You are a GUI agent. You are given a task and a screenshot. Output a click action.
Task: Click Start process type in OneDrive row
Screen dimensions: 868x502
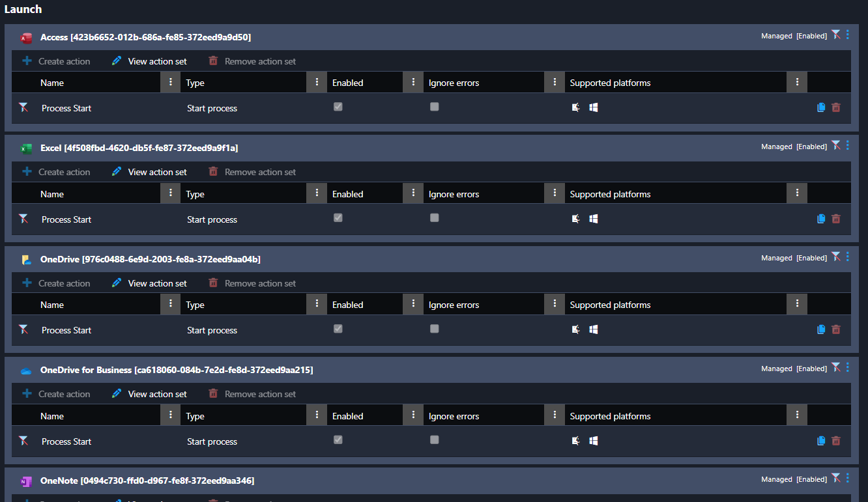tap(212, 330)
